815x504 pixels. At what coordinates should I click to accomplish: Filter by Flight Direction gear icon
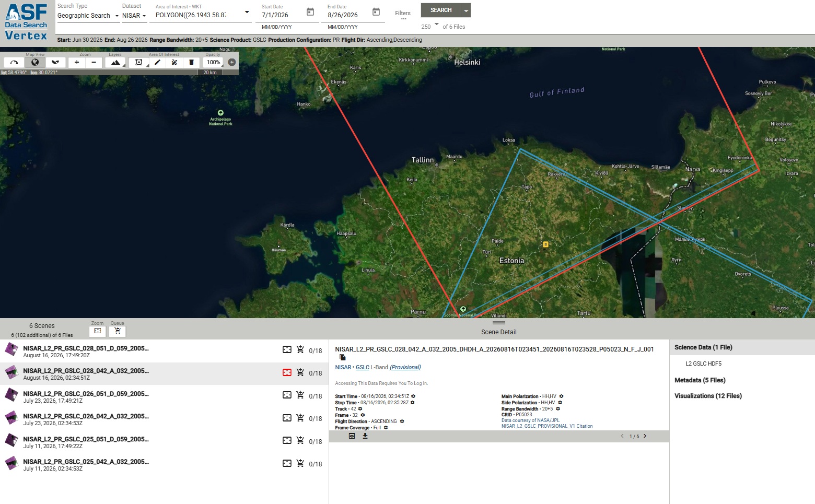click(402, 421)
